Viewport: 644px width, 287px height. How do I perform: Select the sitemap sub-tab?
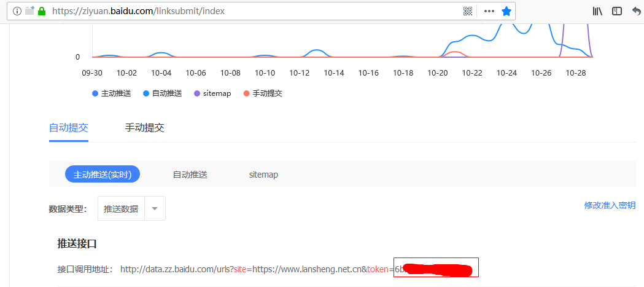click(264, 175)
